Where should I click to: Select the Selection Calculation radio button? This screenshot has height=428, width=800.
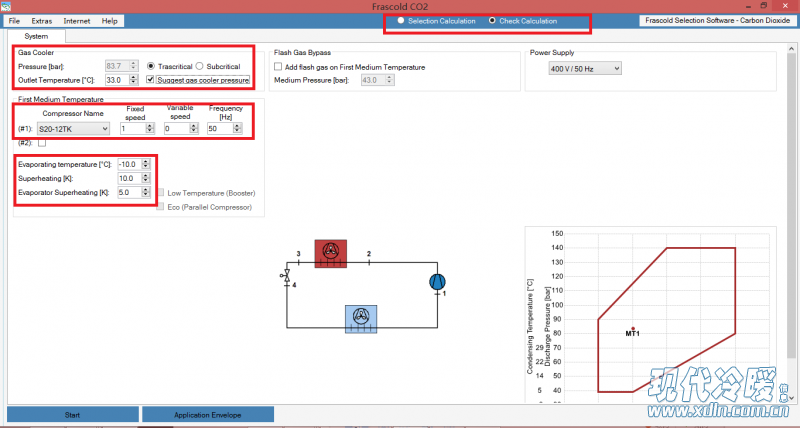pos(401,20)
